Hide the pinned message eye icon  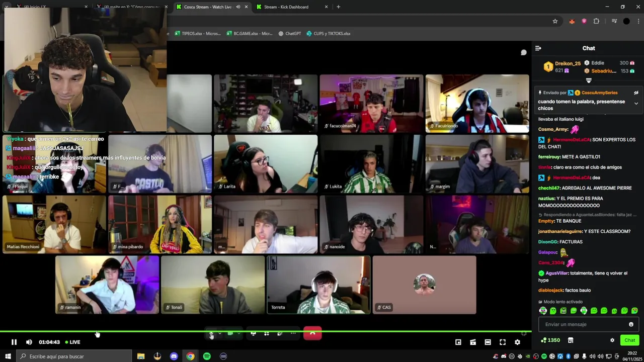point(636,93)
